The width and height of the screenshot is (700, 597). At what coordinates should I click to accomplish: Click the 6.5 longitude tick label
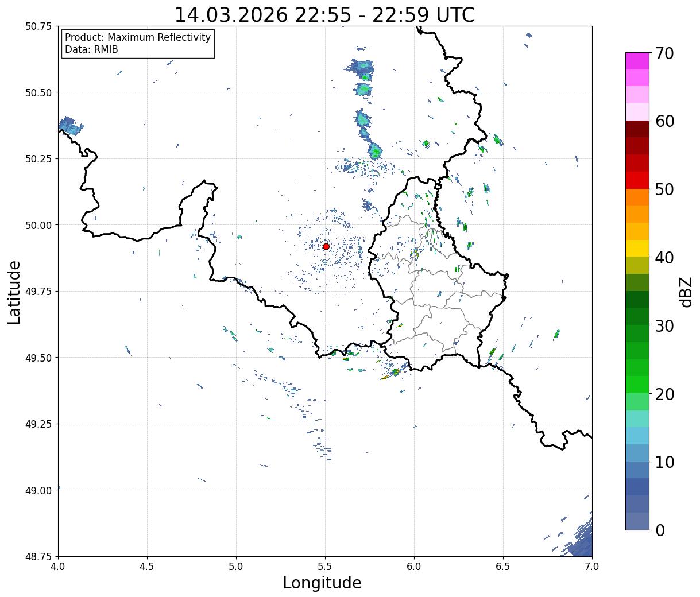coord(503,567)
